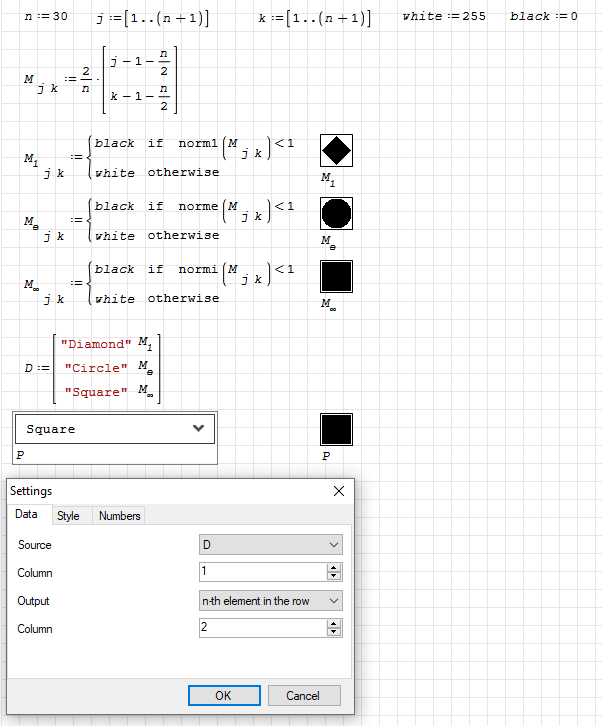Select the Data tab
The image size is (602, 726).
[x=27, y=515]
